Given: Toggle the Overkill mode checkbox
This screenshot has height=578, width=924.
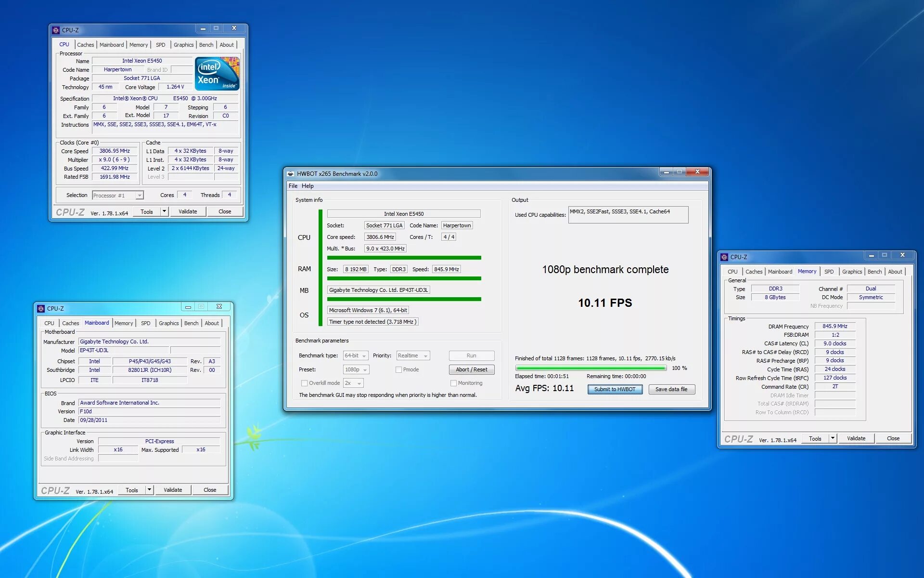Looking at the screenshot, I should coord(305,382).
